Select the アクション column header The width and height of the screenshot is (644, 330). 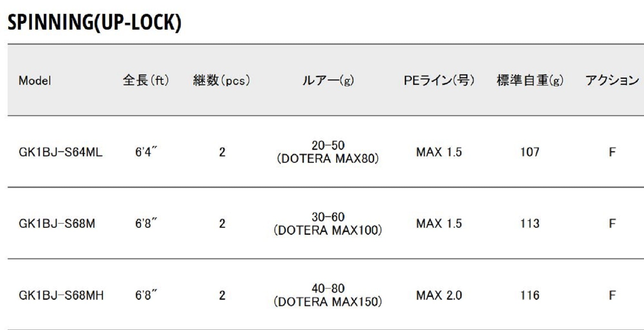[612, 80]
